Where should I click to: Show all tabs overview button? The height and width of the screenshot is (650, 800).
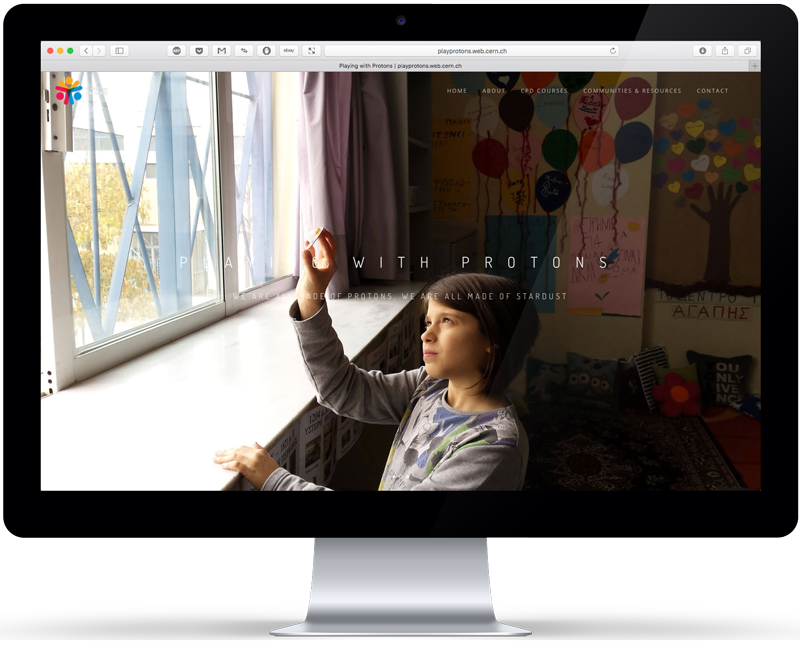point(747,50)
